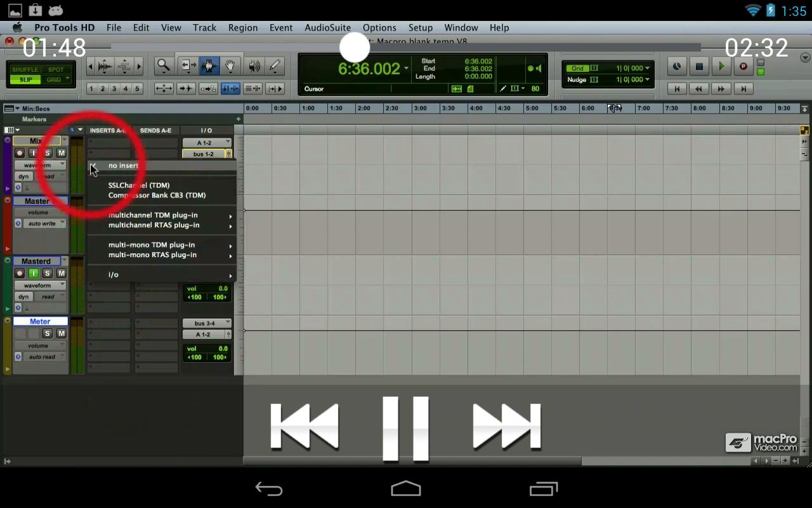Open the A 1-2 selector above bus 1-2
812x508 pixels.
click(x=207, y=143)
